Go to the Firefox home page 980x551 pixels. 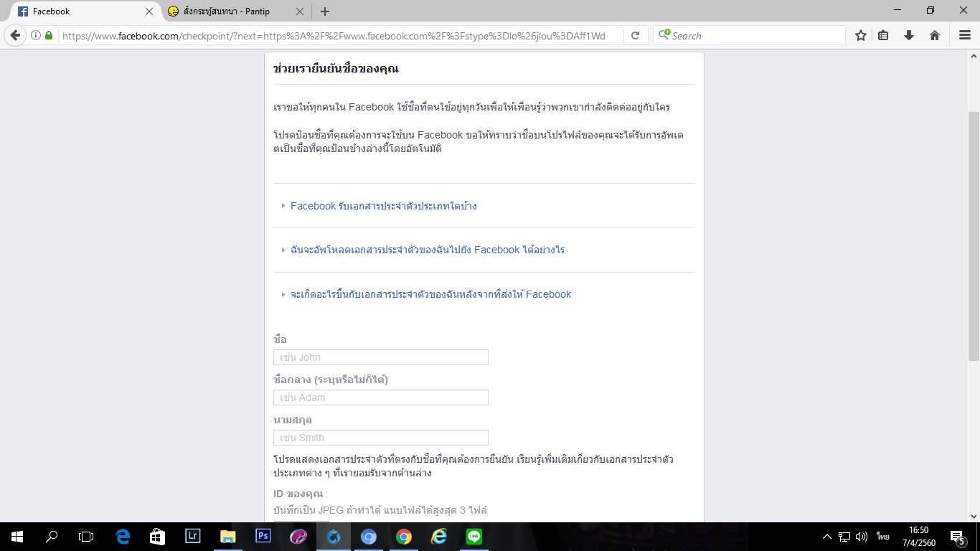coord(935,35)
